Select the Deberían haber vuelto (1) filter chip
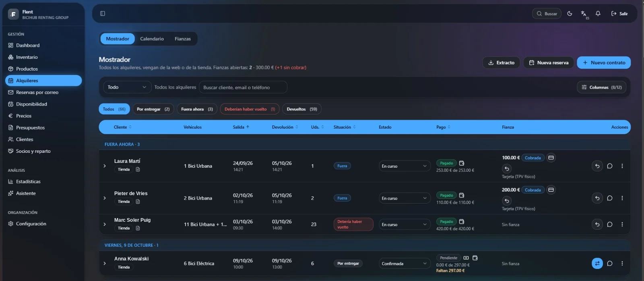This screenshot has width=644, height=281. [x=250, y=109]
